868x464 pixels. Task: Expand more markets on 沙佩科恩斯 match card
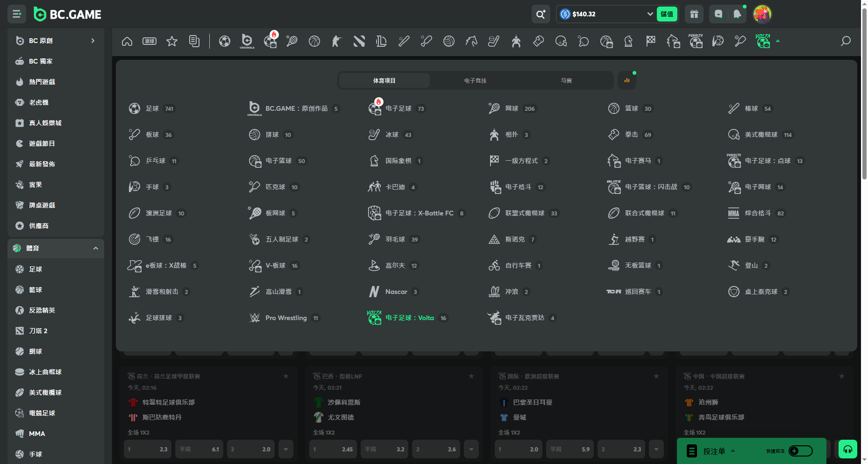click(x=471, y=449)
